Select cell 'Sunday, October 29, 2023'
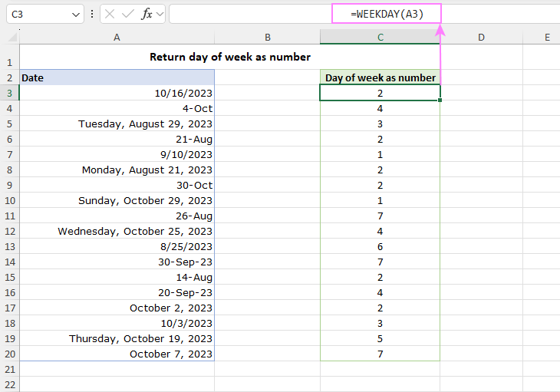This screenshot has height=392, width=560. (x=117, y=201)
